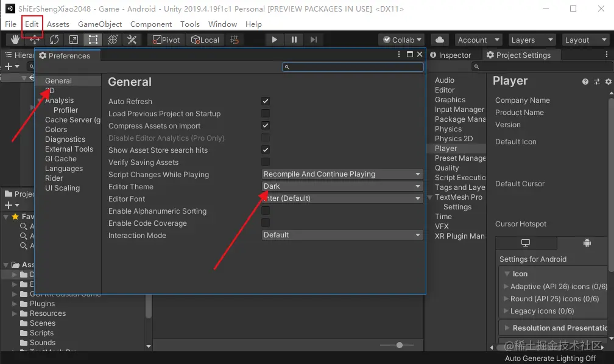The width and height of the screenshot is (614, 364).
Task: Open the Window menu
Action: point(222,24)
